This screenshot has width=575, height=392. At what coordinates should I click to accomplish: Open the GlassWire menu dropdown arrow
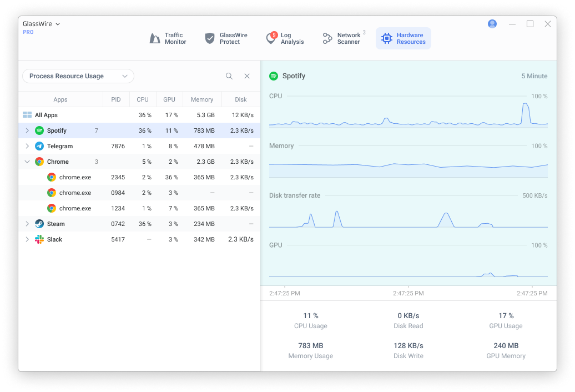tap(58, 24)
